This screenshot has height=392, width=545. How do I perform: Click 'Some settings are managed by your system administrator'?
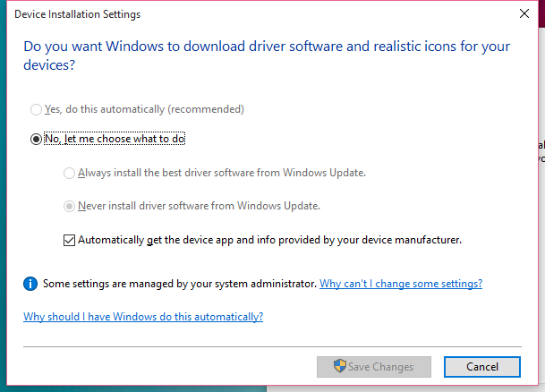pyautogui.click(x=180, y=284)
